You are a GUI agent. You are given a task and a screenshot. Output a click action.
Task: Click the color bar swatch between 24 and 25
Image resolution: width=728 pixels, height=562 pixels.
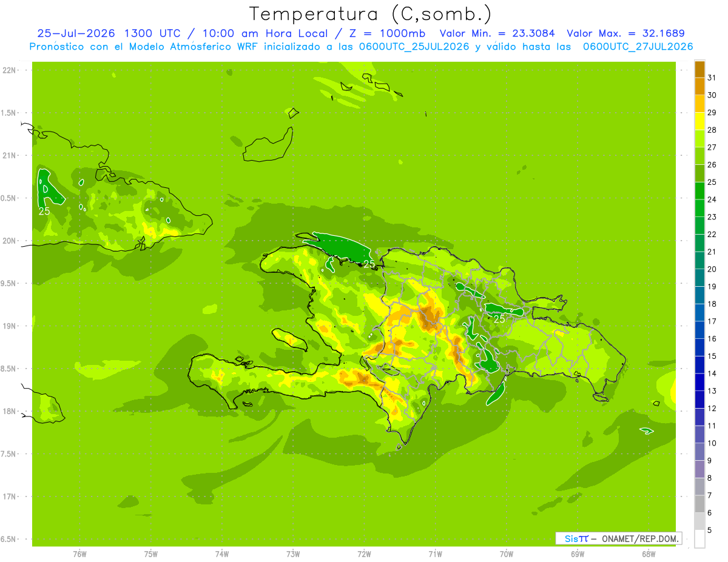coord(699,191)
